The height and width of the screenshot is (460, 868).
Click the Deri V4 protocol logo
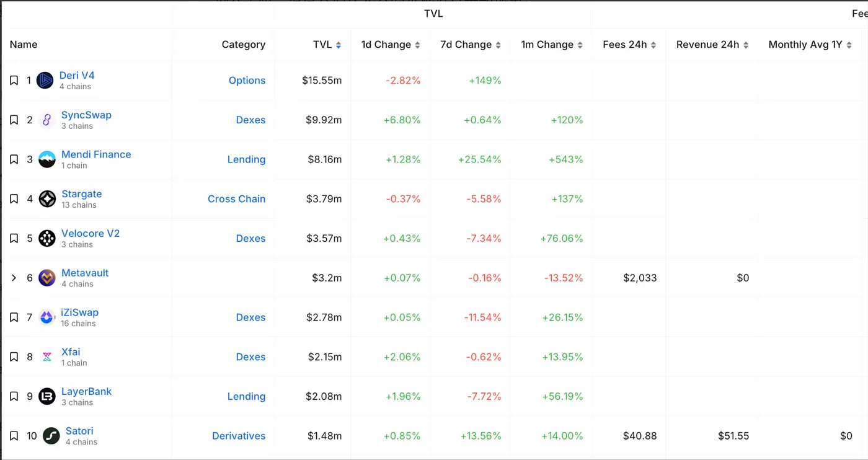[45, 81]
